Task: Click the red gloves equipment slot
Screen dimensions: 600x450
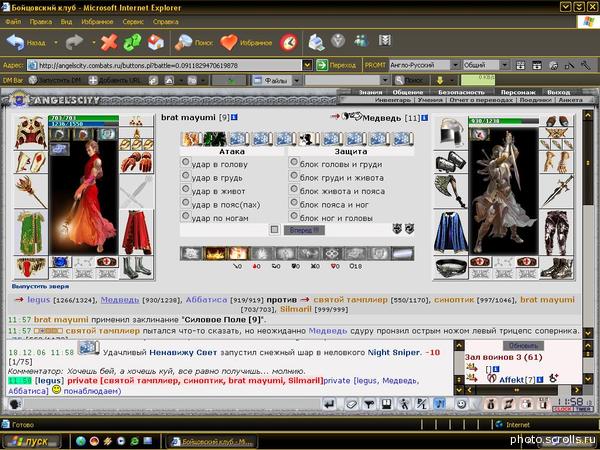Action: 137,162
